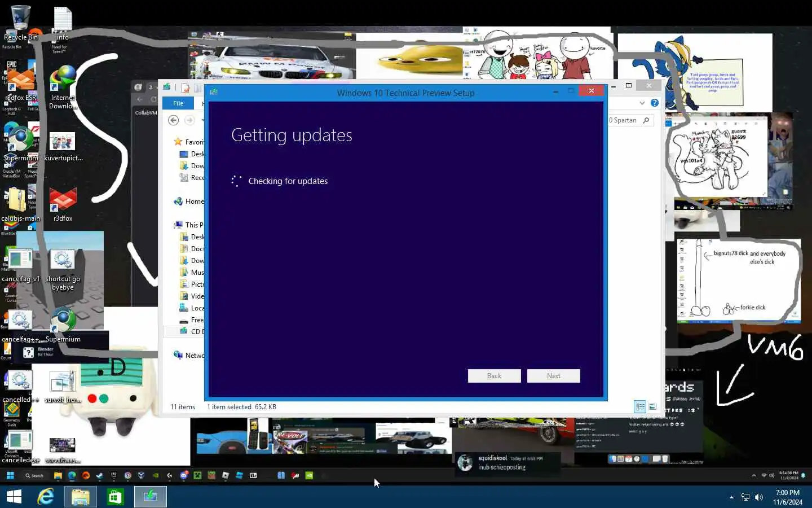Open Documents under This PC
The height and width of the screenshot is (508, 812).
[x=192, y=249]
